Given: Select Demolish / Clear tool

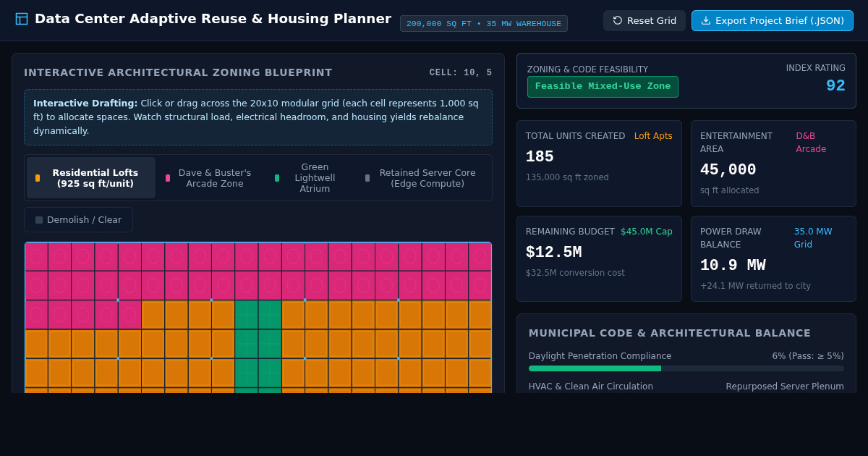Looking at the screenshot, I should [x=78, y=219].
